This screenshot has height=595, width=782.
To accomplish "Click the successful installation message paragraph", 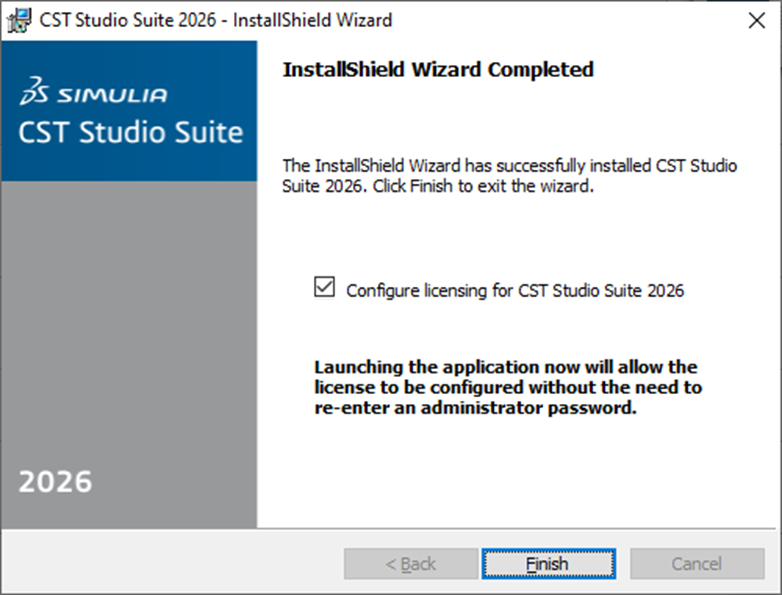I will click(509, 176).
